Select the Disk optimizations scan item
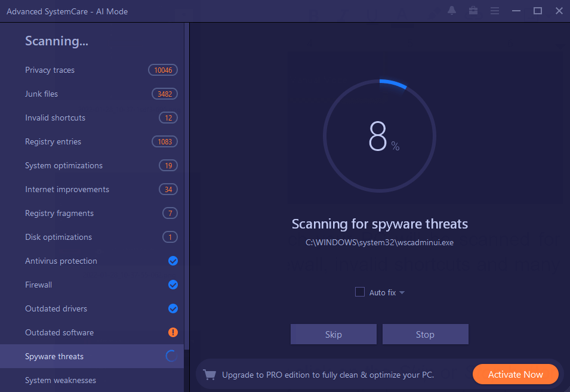Image resolution: width=570 pixels, height=392 pixels. click(x=92, y=237)
